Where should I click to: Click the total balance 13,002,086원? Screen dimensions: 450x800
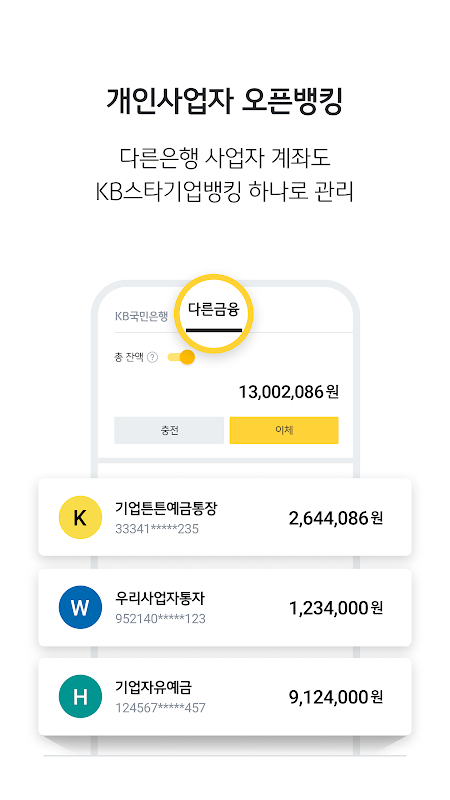pos(289,392)
